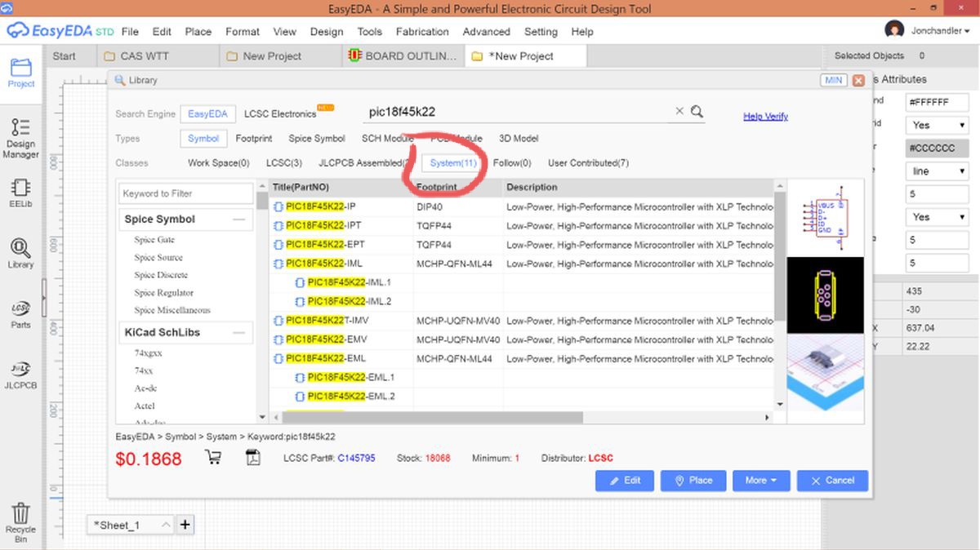Select the User Contributed(7) class

[588, 163]
